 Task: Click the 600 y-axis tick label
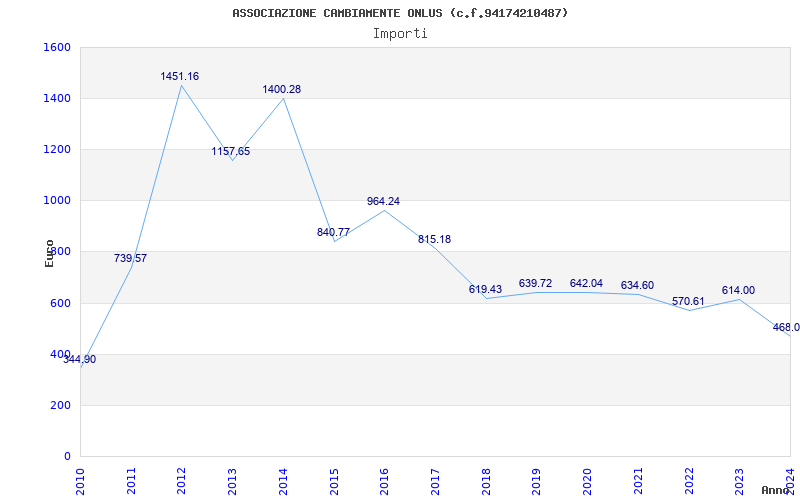click(60, 303)
